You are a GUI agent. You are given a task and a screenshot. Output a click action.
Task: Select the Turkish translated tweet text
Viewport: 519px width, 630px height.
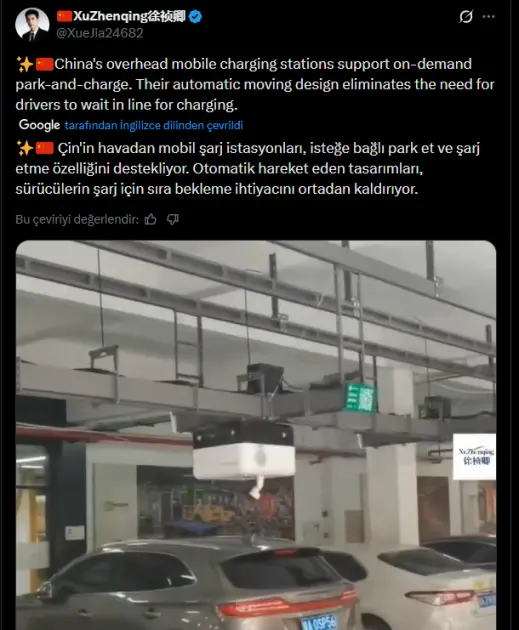(x=248, y=168)
